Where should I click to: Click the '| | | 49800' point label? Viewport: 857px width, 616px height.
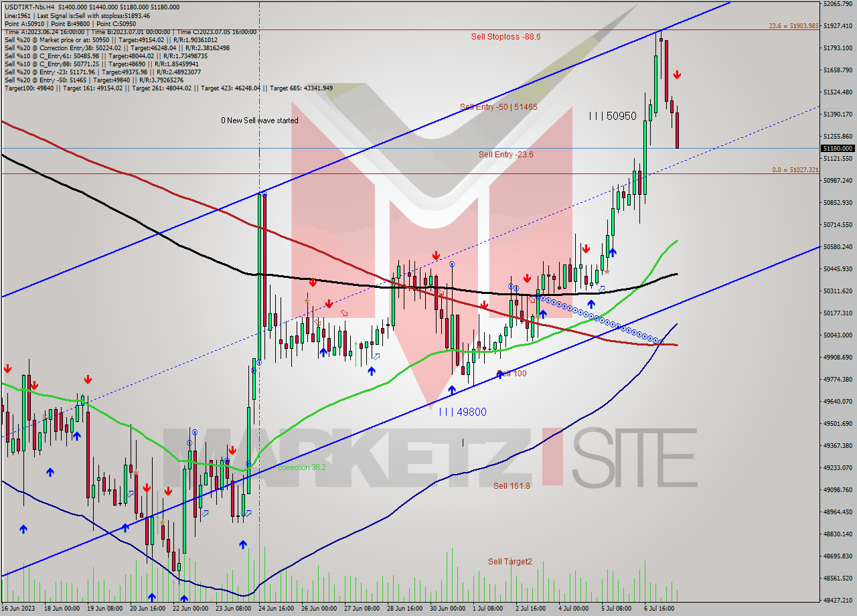(x=463, y=412)
